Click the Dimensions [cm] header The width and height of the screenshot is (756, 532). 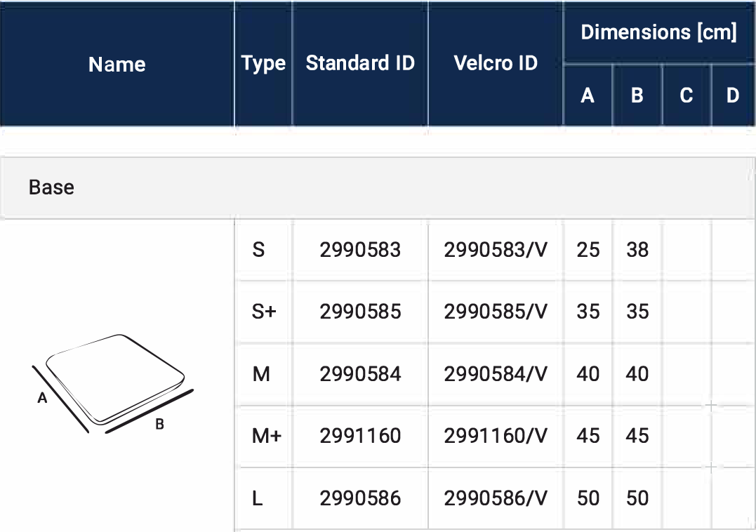point(658,32)
